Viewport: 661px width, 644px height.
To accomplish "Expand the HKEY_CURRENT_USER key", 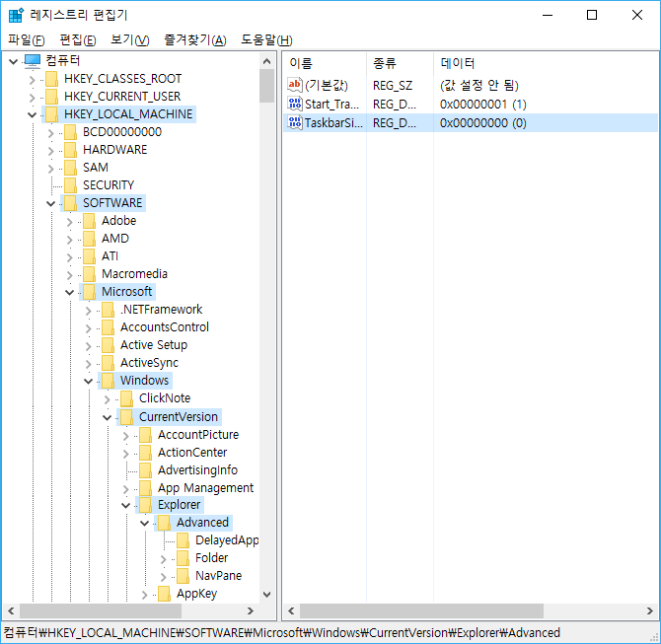I will tap(32, 98).
